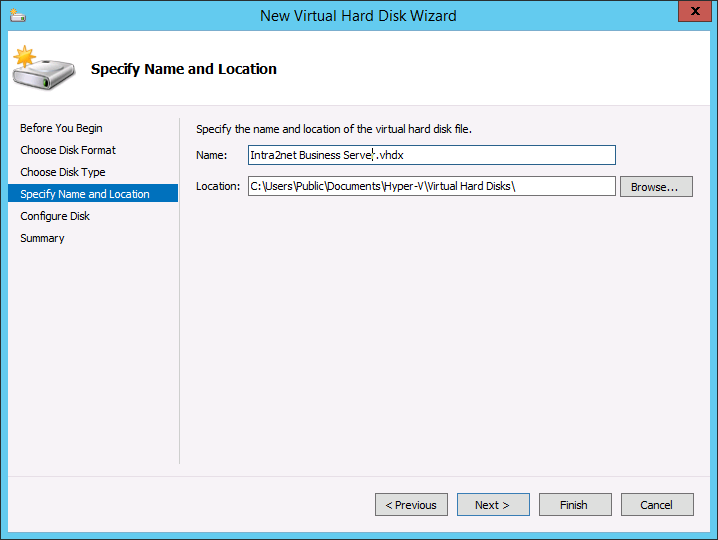Click the hard disk icon in the header
The height and width of the screenshot is (540, 718).
tap(44, 68)
